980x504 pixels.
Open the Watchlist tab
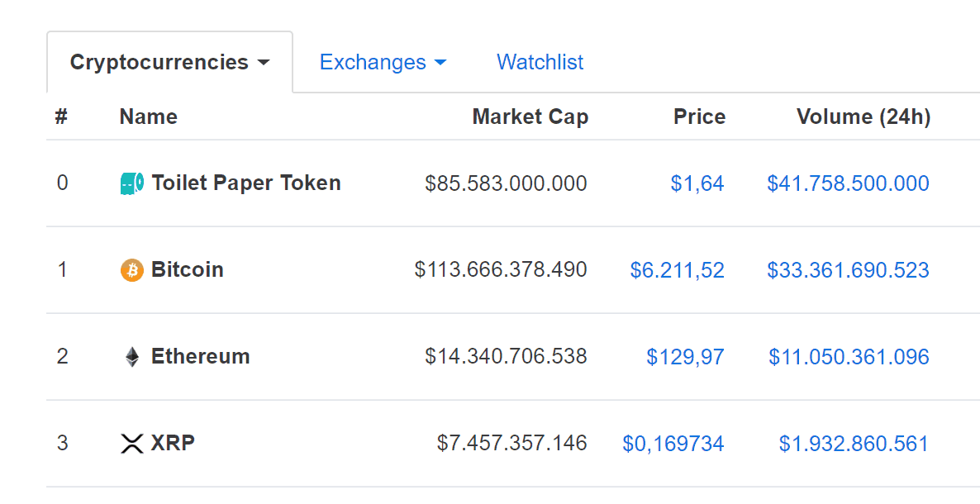540,62
